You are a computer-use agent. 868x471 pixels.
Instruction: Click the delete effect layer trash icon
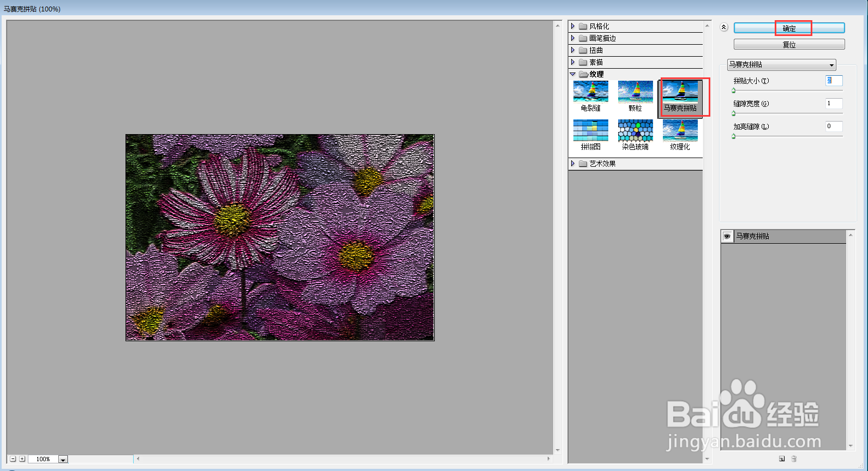coord(794,458)
